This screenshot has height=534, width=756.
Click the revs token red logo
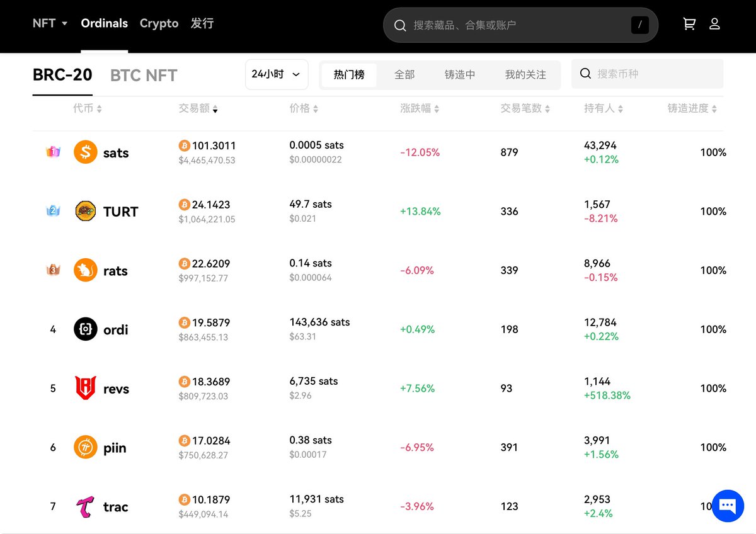point(86,389)
